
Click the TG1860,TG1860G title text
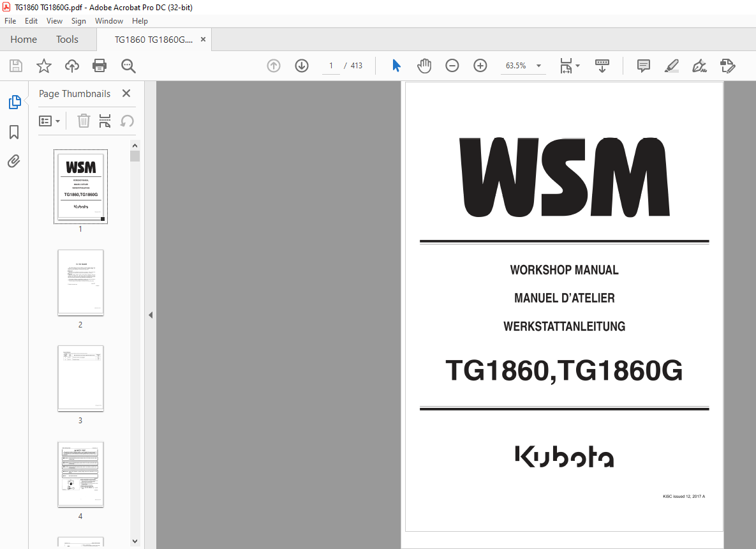tap(564, 370)
